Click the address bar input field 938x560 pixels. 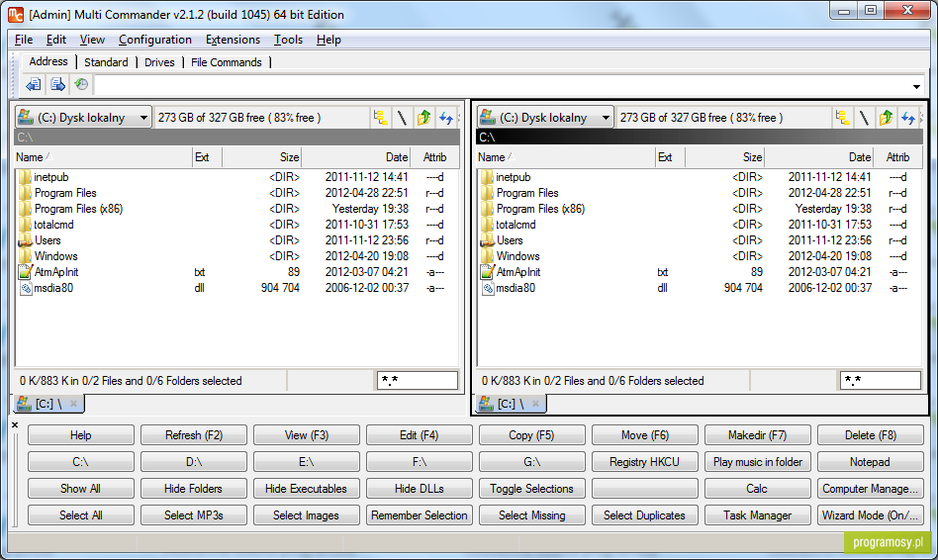(502, 85)
